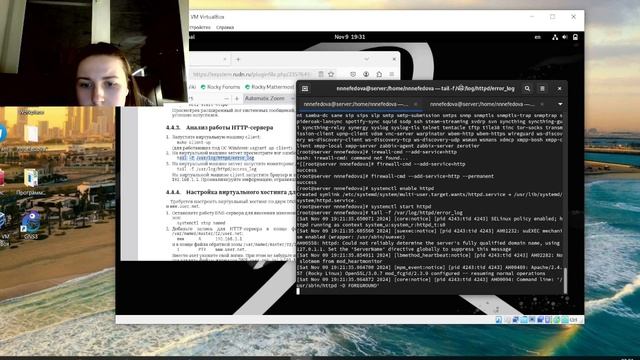Open the Automatic Zoom dropdown
This screenshot has width=640, height=360.
pyautogui.click(x=269, y=98)
